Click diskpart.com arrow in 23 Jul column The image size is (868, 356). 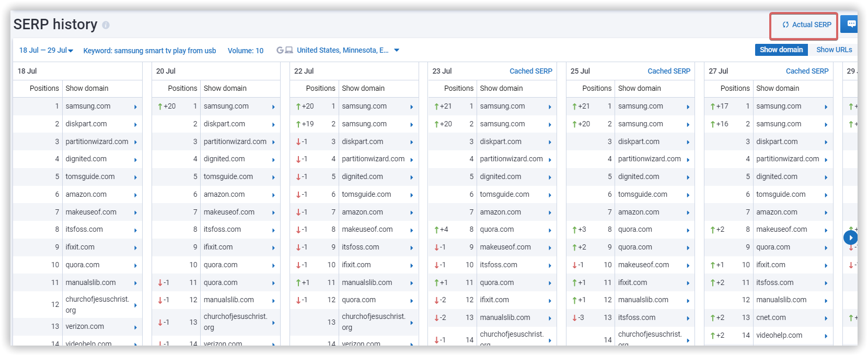[550, 143]
